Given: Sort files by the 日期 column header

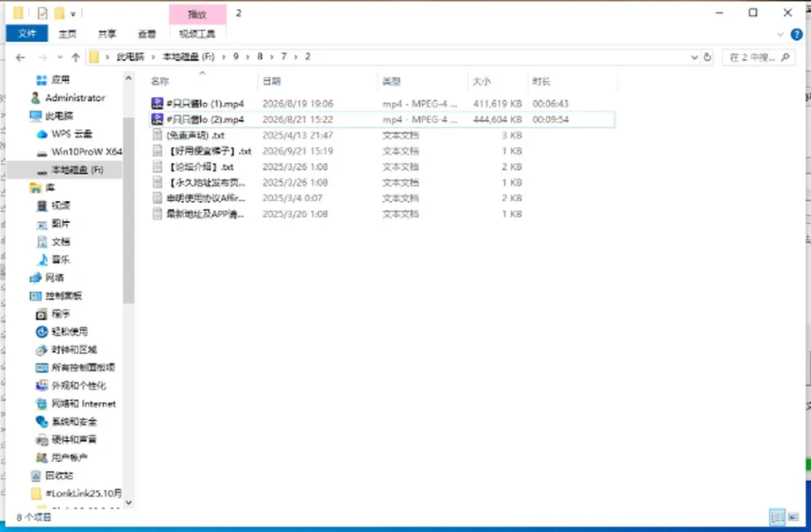Looking at the screenshot, I should point(271,81).
